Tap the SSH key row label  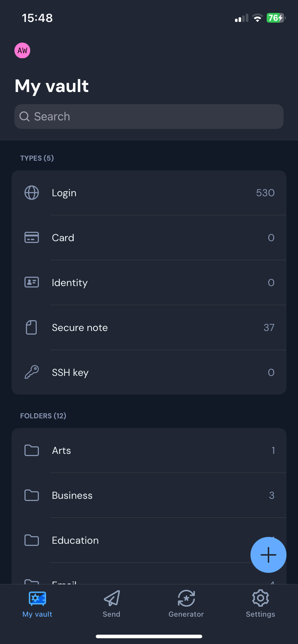tap(70, 373)
